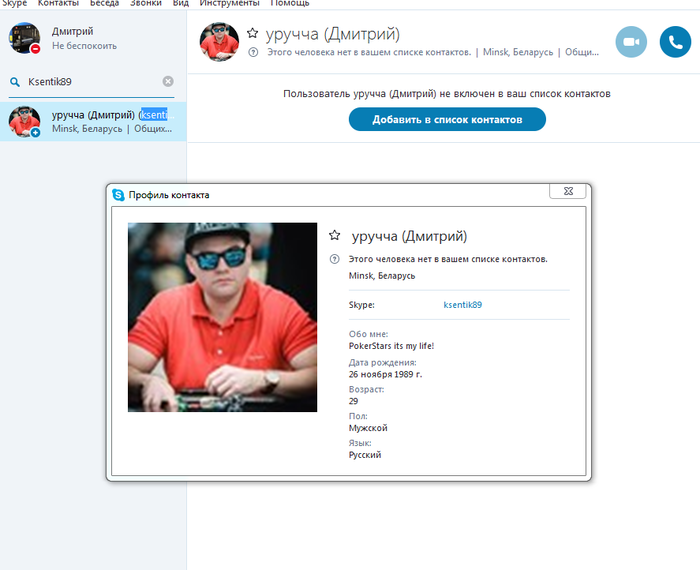Click the question mark icon in header
Viewport: 700px width, 570px height.
click(253, 52)
